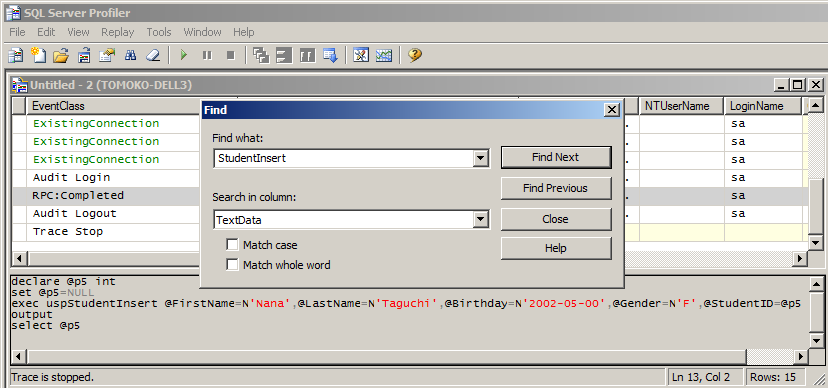
Task: Click the Stop trace toolbar icon
Action: click(x=230, y=55)
